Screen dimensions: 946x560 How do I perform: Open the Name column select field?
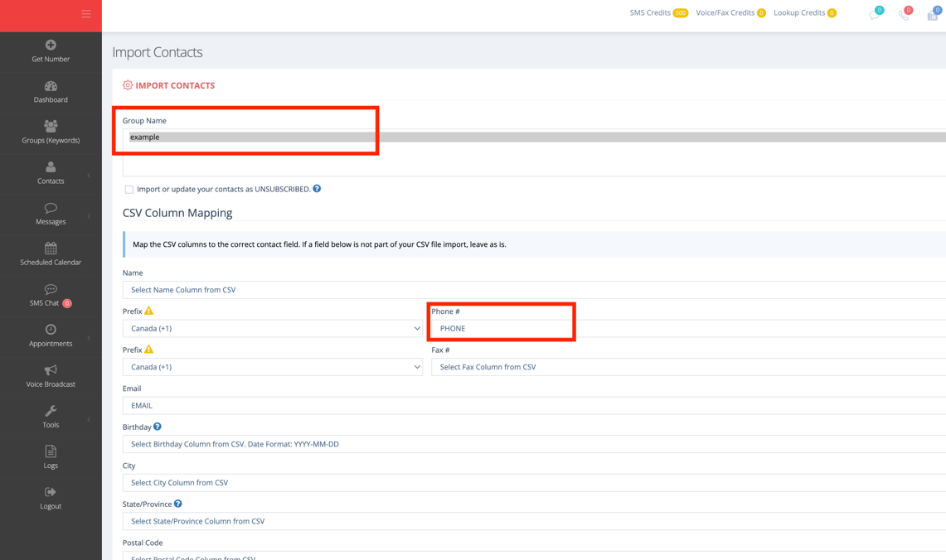[534, 290]
